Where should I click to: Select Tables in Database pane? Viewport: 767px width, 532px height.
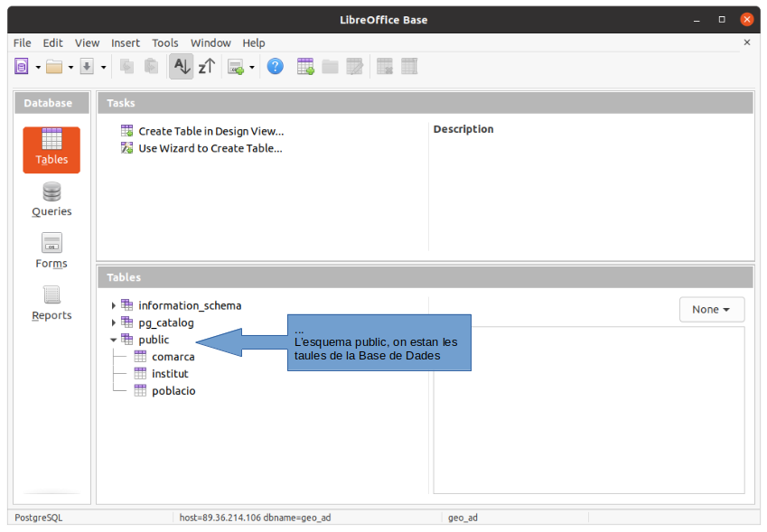[51, 150]
